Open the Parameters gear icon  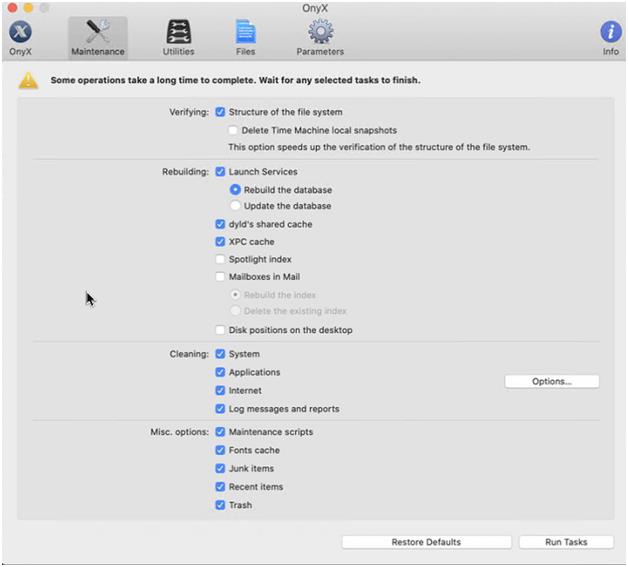(320, 38)
